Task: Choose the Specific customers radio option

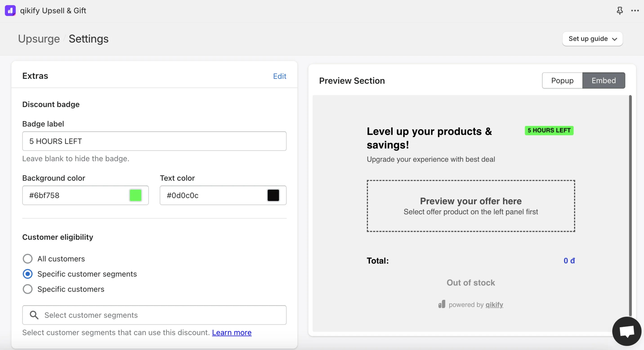Action: (x=27, y=289)
